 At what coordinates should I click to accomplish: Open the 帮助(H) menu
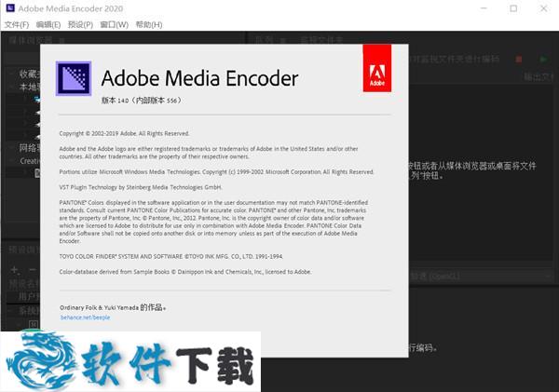pos(149,24)
